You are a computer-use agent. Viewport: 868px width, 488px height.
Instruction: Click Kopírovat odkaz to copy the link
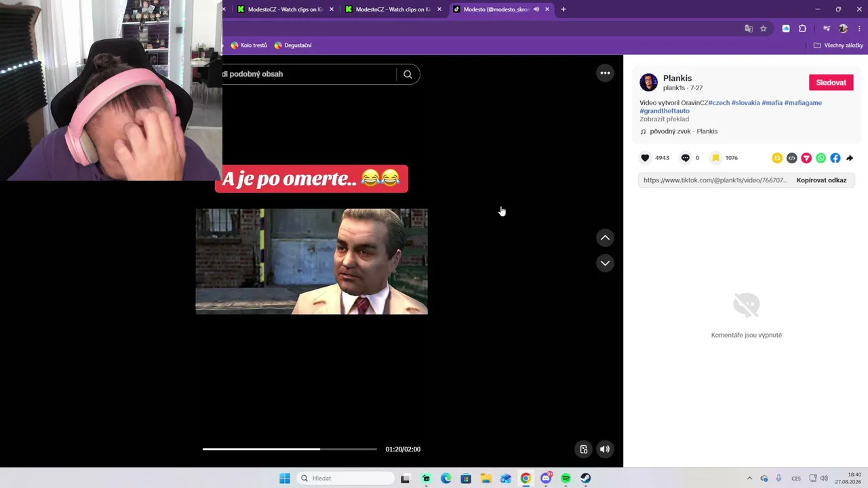pyautogui.click(x=821, y=180)
